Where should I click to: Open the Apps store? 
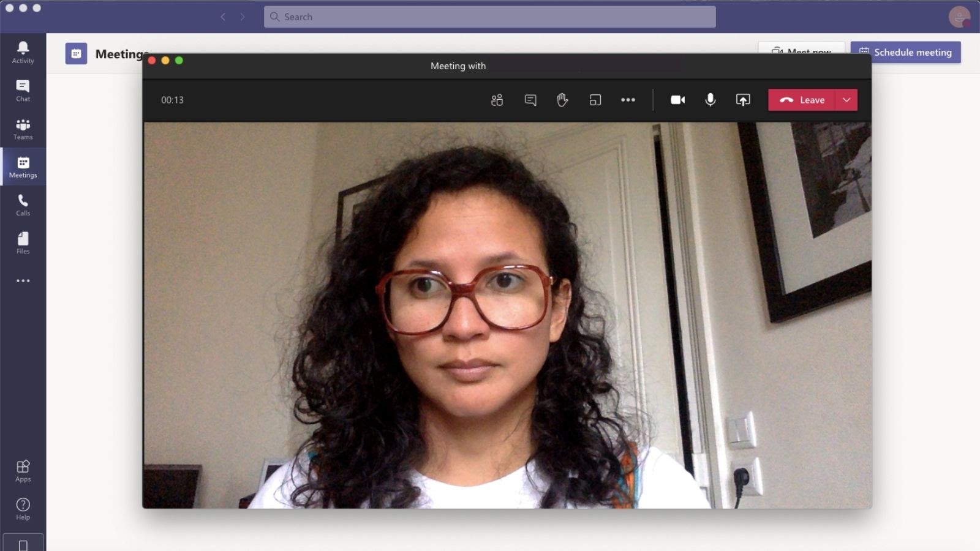pyautogui.click(x=23, y=471)
